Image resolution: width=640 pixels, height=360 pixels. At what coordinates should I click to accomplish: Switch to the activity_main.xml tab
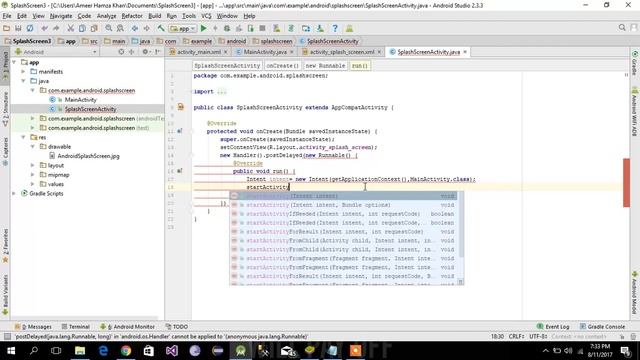click(199, 52)
